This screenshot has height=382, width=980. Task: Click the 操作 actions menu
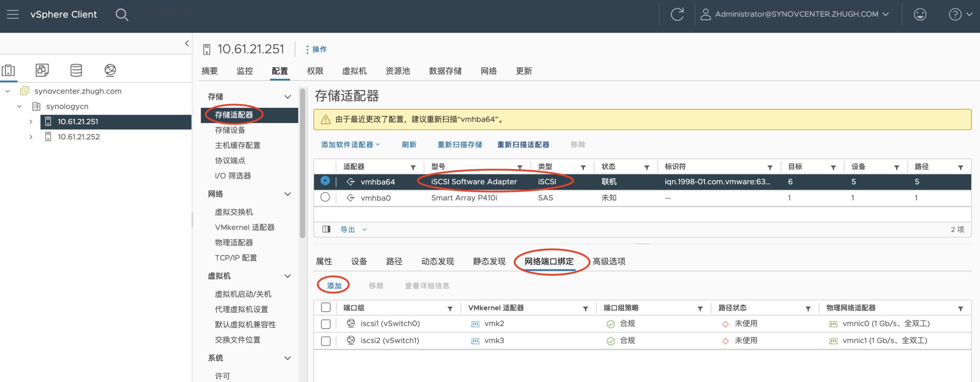click(316, 49)
